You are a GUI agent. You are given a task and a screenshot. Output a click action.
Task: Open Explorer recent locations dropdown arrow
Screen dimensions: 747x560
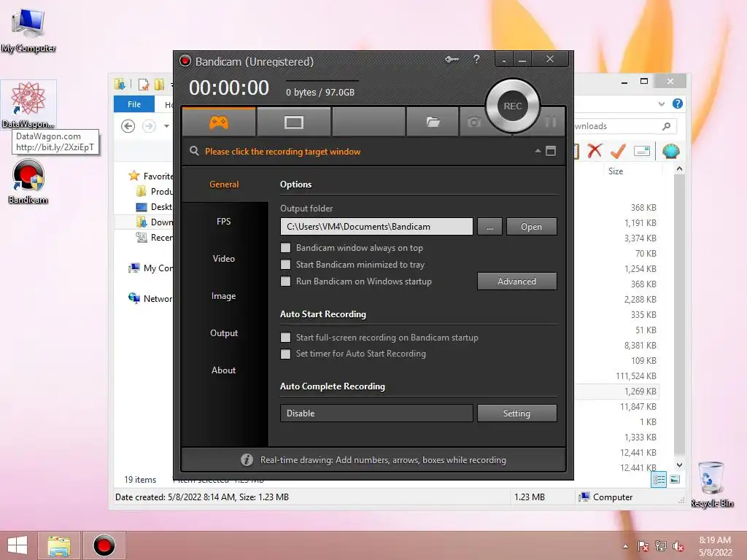[166, 126]
